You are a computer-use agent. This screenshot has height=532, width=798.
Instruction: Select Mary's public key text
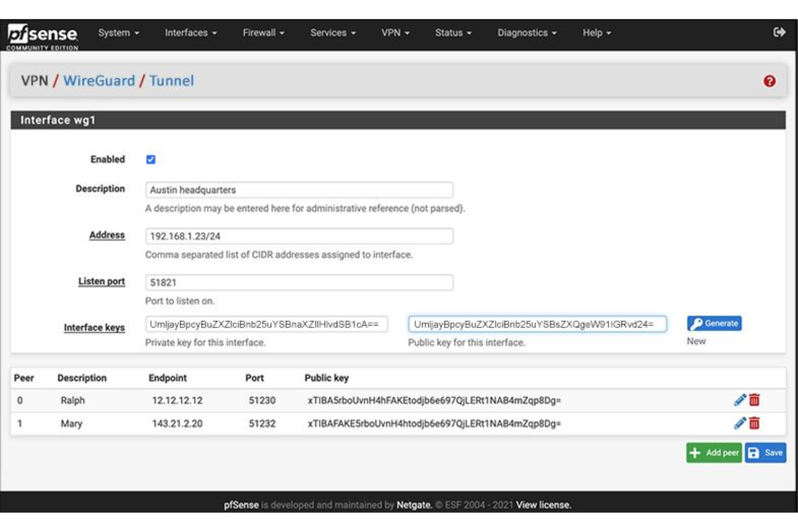(435, 424)
